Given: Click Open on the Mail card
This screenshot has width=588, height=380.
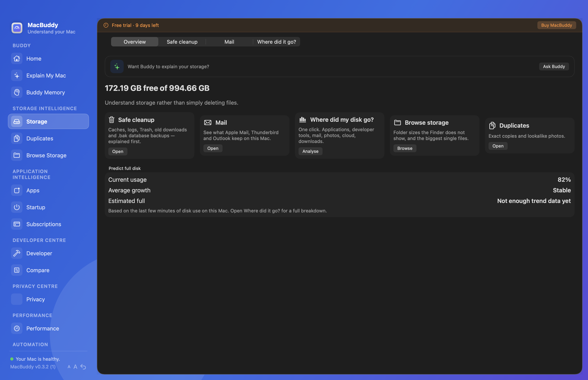Looking at the screenshot, I should [x=213, y=148].
